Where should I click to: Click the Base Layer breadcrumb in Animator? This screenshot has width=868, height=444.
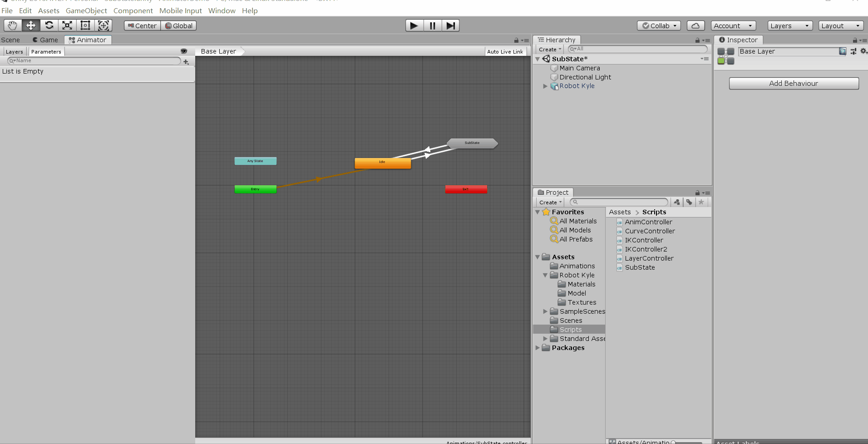219,51
